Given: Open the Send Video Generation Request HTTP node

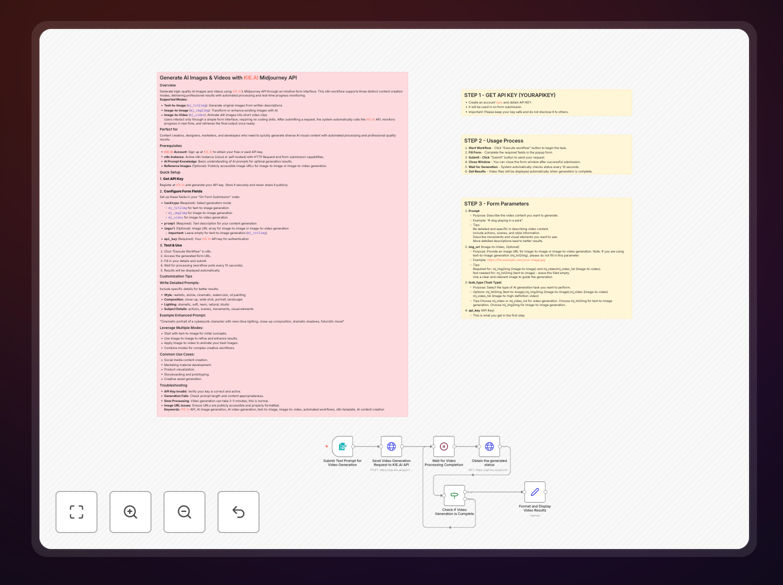Looking at the screenshot, I should coord(391,447).
